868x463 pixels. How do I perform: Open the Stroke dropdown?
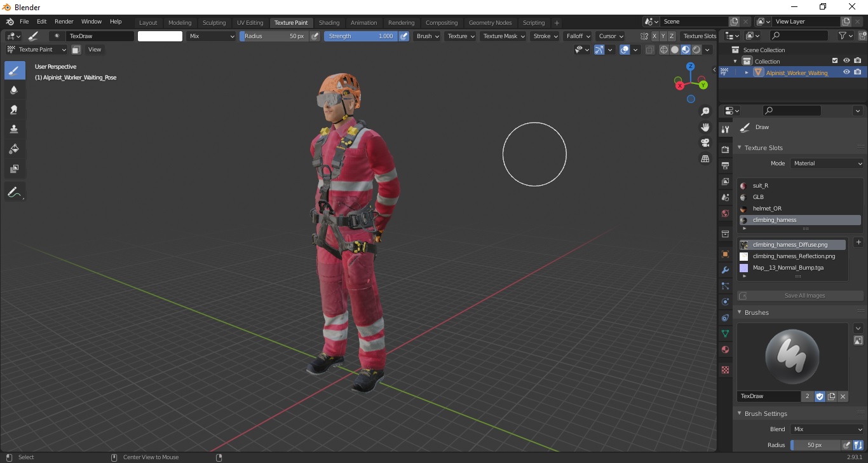click(545, 36)
